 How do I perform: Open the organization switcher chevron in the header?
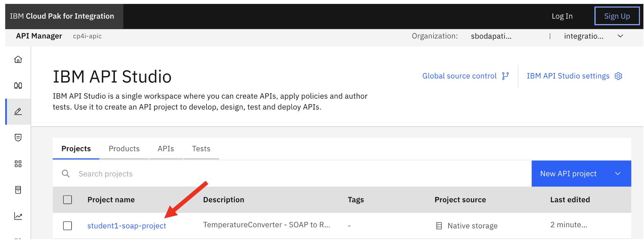pyautogui.click(x=620, y=36)
